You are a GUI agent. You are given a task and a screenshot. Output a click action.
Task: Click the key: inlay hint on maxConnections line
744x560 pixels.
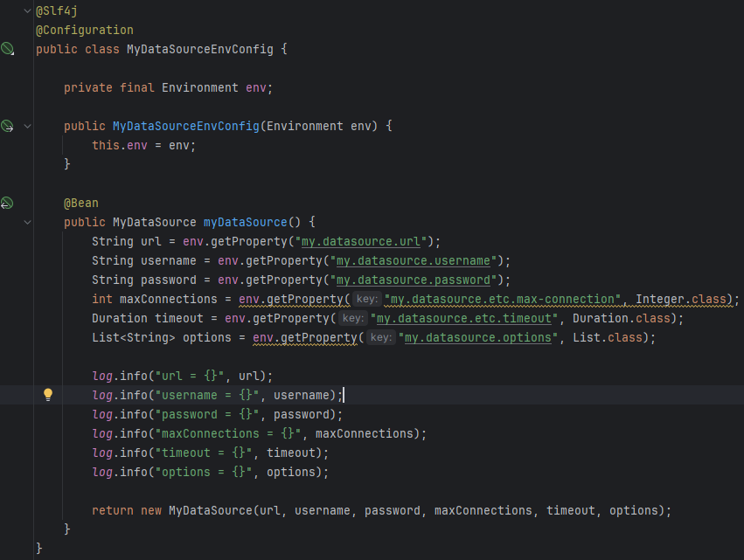pos(367,299)
